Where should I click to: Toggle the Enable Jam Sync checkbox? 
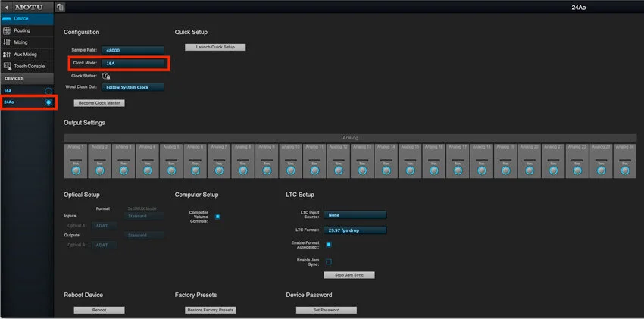point(329,262)
